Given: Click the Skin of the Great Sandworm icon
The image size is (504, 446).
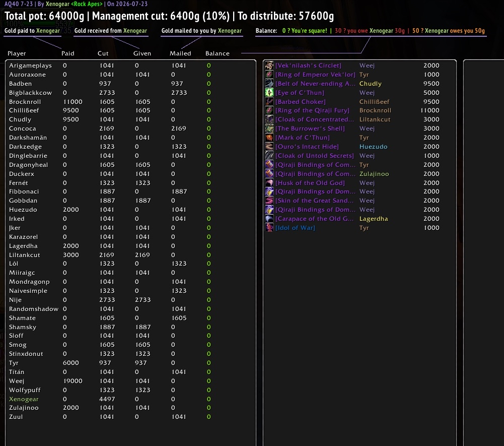Looking at the screenshot, I should click(x=269, y=201).
